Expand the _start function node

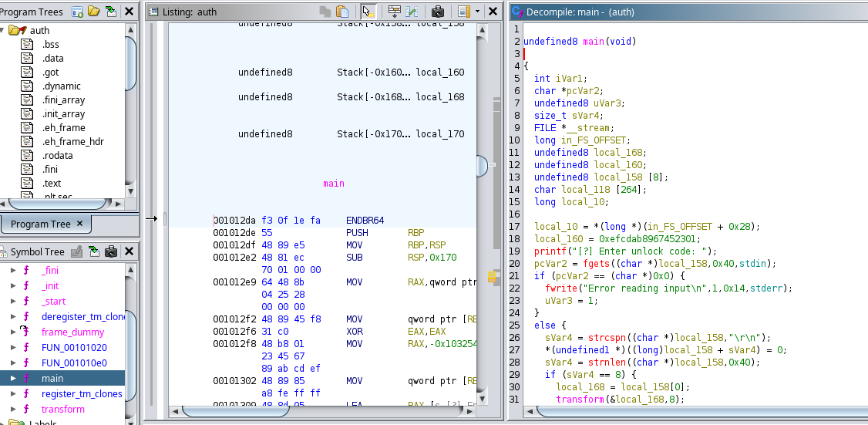tap(13, 302)
